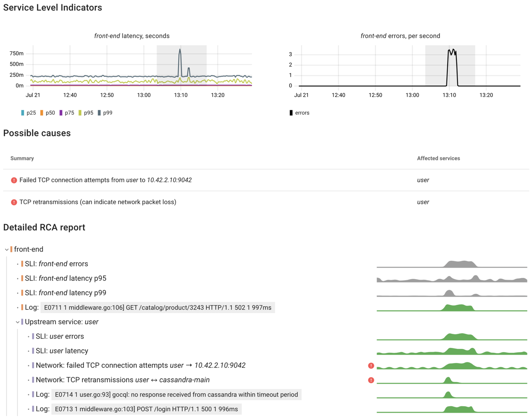The width and height of the screenshot is (532, 420).
Task: Click the purple marker beside Upstream service: user
Action: click(21, 322)
